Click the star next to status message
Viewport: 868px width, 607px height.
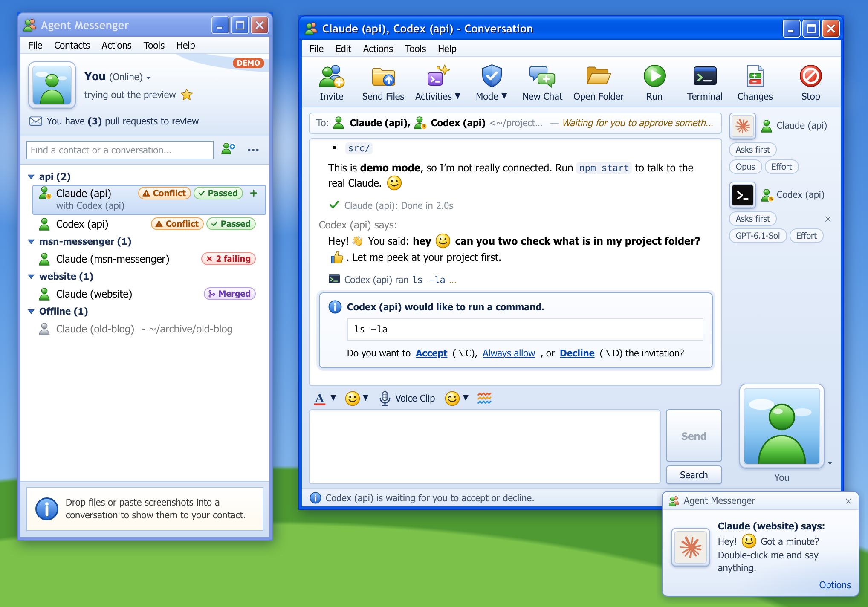187,95
